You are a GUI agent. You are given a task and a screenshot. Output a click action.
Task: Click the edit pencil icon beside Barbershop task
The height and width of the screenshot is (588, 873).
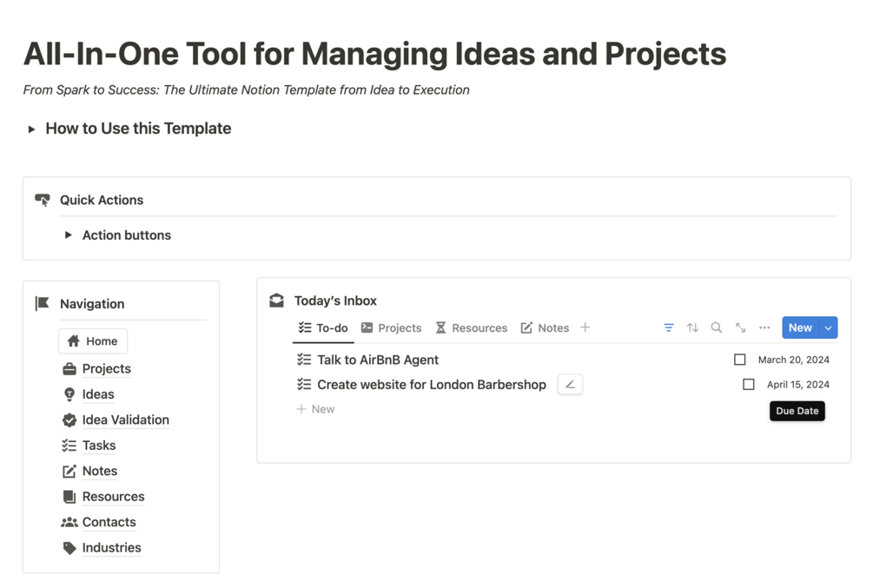pos(570,384)
